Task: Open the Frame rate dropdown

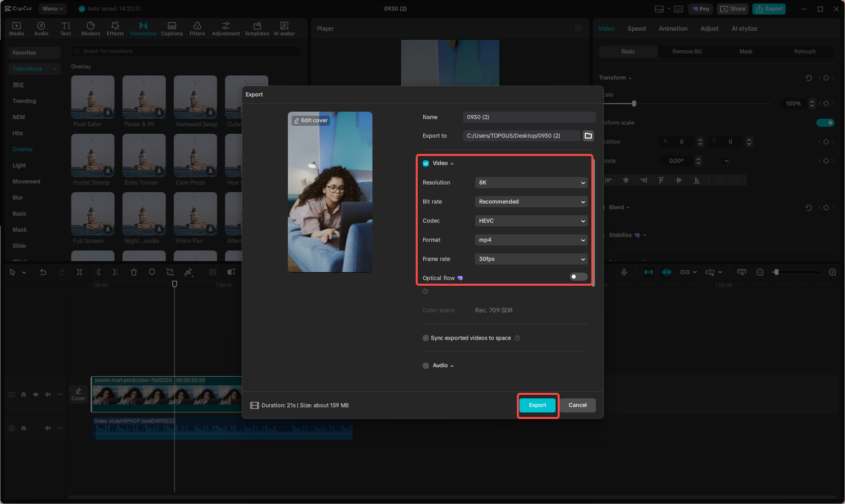Action: pyautogui.click(x=531, y=259)
